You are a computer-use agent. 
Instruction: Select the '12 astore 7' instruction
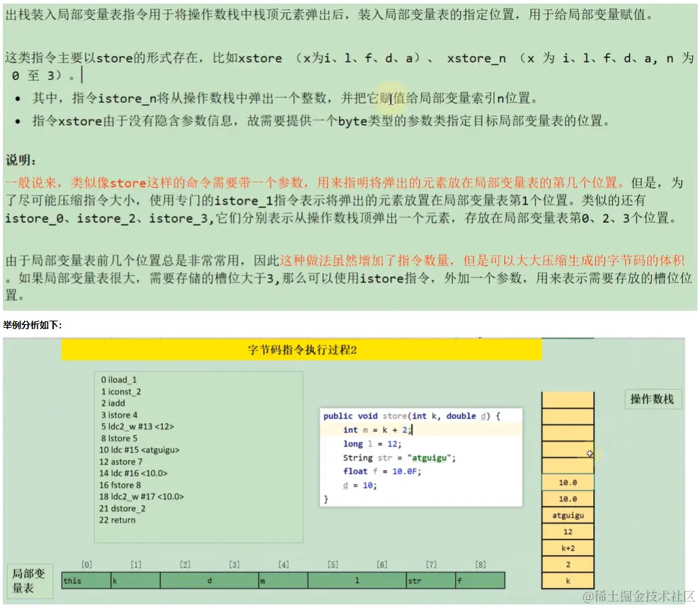120,461
